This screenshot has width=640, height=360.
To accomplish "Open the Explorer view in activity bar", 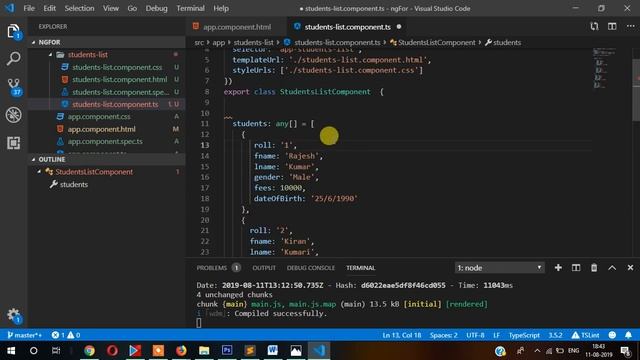I will tap(13, 31).
